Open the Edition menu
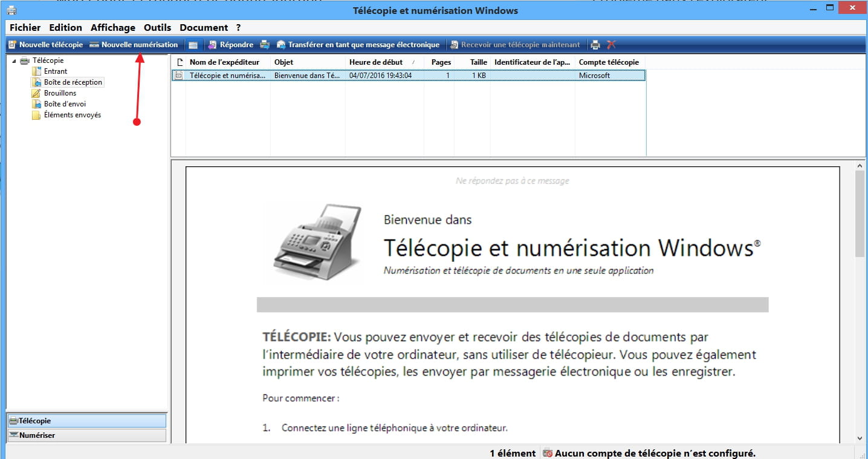 click(66, 28)
